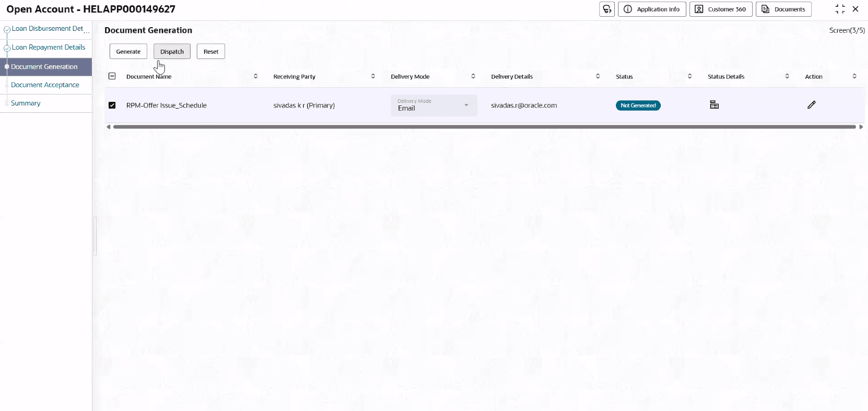Sort by Status Details column

point(787,76)
